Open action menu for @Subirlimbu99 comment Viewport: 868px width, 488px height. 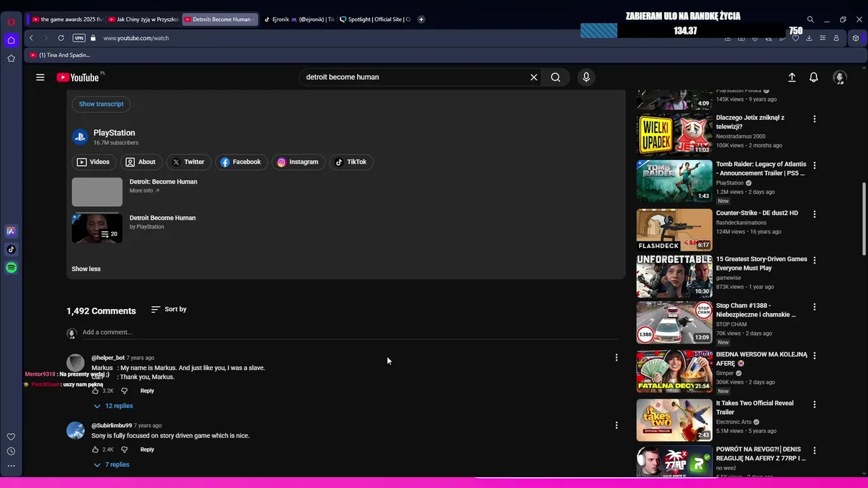click(616, 426)
